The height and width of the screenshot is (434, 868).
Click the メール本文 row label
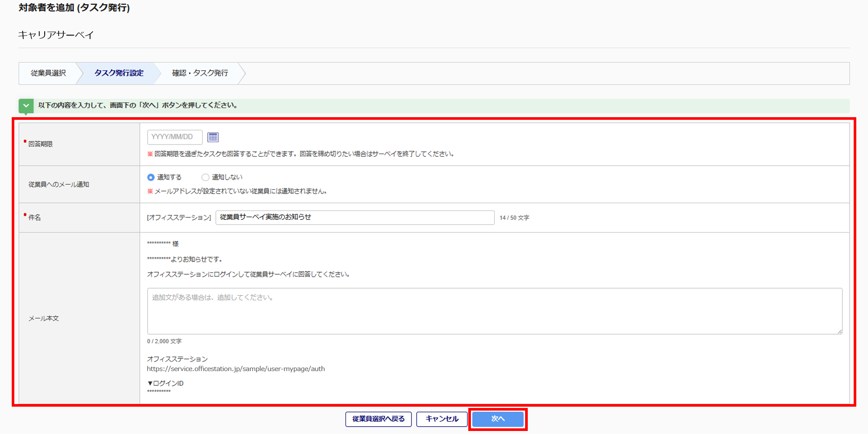(44, 319)
